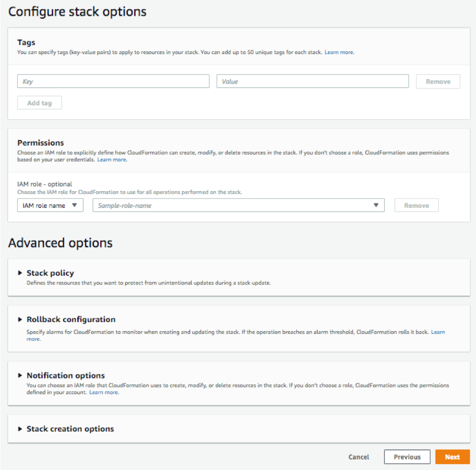476x470 pixels.
Task: Click the Cancel button
Action: point(359,457)
